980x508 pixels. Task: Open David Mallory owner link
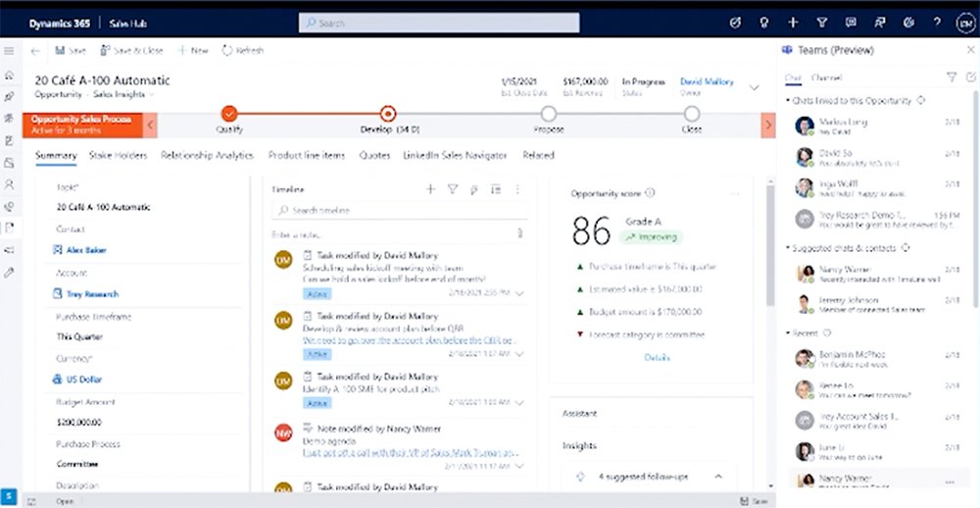707,82
